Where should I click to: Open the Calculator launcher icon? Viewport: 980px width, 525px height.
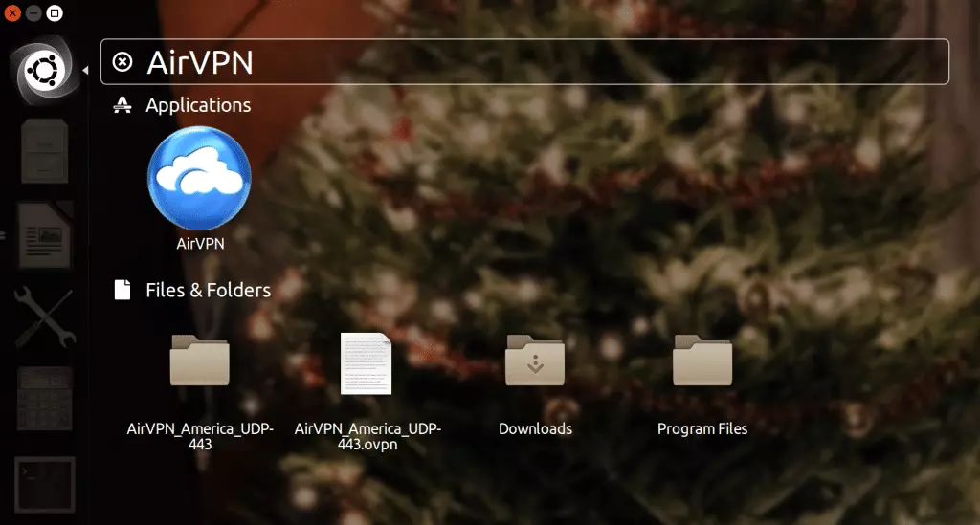point(44,400)
